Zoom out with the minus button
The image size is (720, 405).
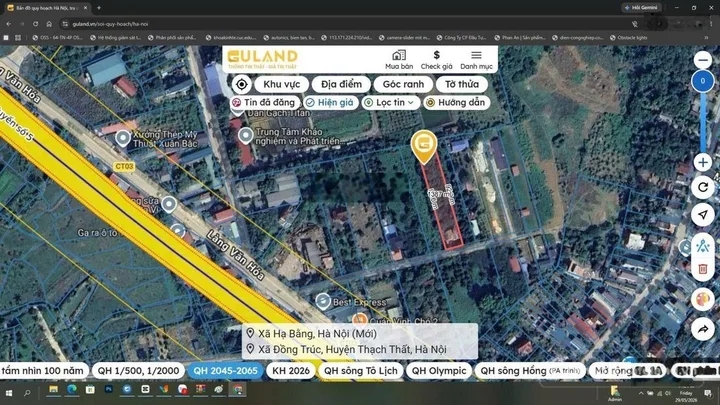coord(703,60)
